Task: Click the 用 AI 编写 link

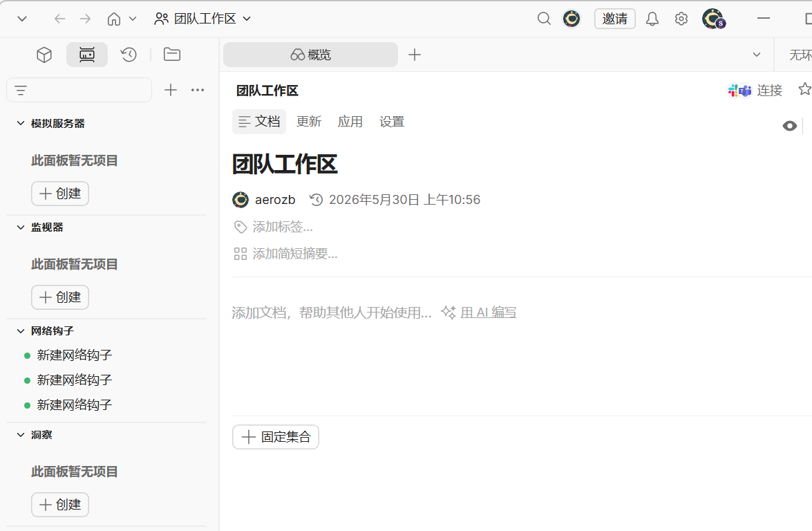Action: (489, 313)
